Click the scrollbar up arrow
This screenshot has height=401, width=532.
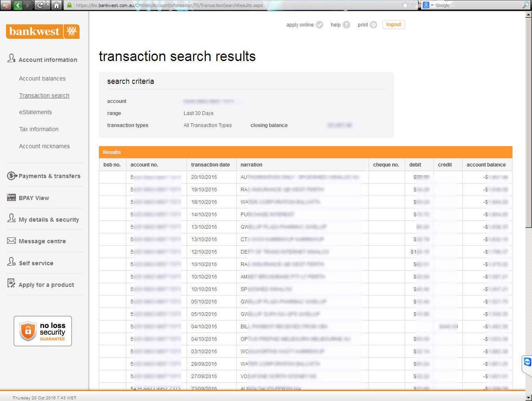tap(528, 14)
